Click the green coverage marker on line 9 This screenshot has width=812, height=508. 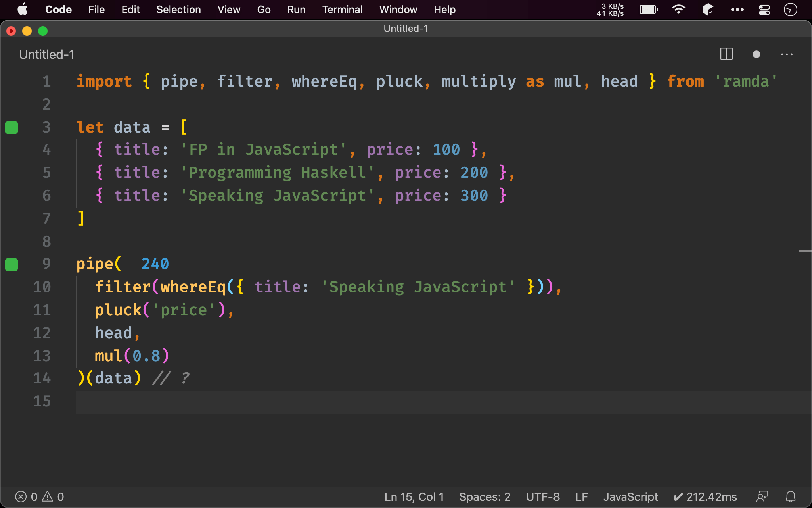(x=11, y=264)
